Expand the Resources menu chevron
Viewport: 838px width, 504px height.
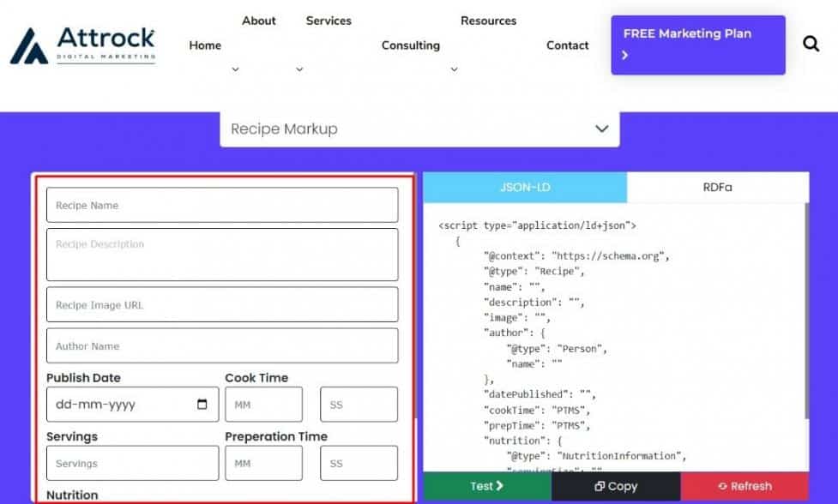(454, 69)
